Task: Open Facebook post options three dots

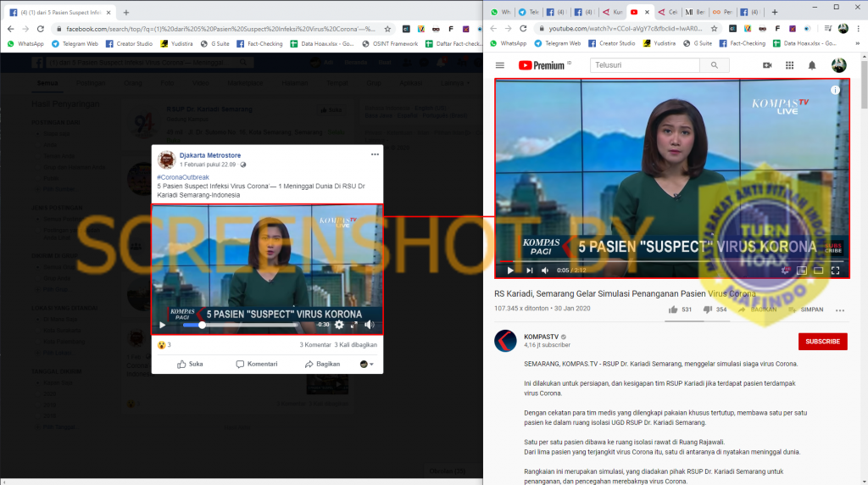Action: [x=375, y=154]
